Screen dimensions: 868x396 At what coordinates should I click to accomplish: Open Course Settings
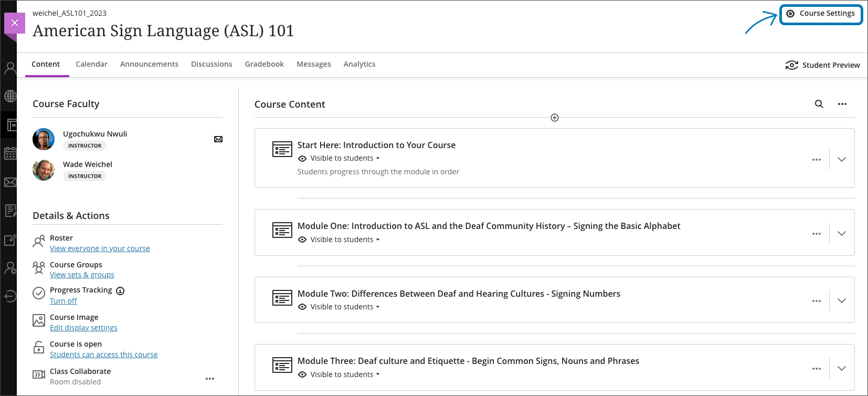point(821,14)
